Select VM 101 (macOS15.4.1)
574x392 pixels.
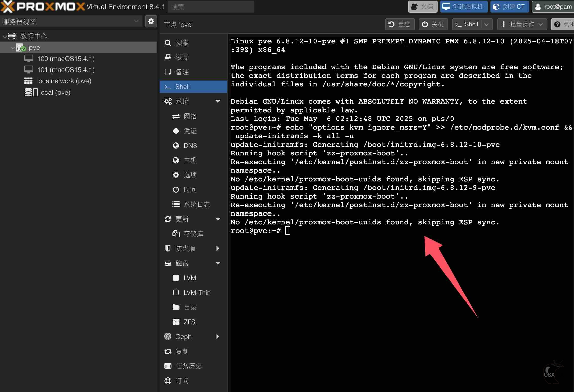point(66,70)
